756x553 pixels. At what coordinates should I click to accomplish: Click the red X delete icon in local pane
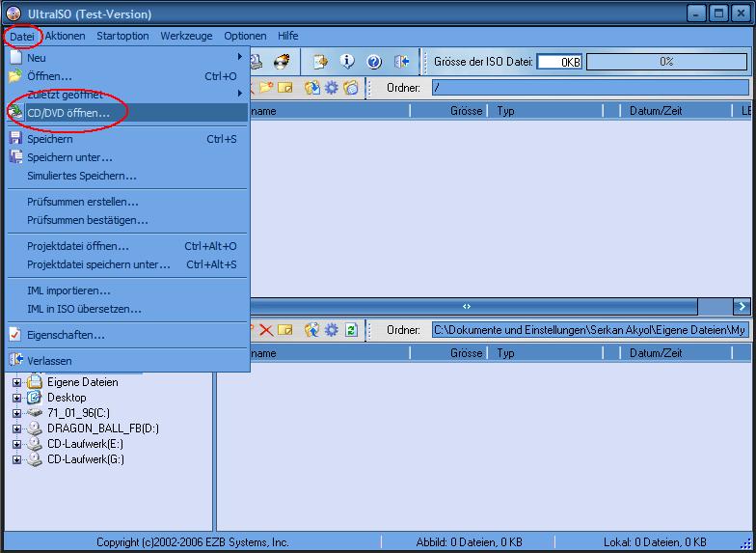pos(266,330)
